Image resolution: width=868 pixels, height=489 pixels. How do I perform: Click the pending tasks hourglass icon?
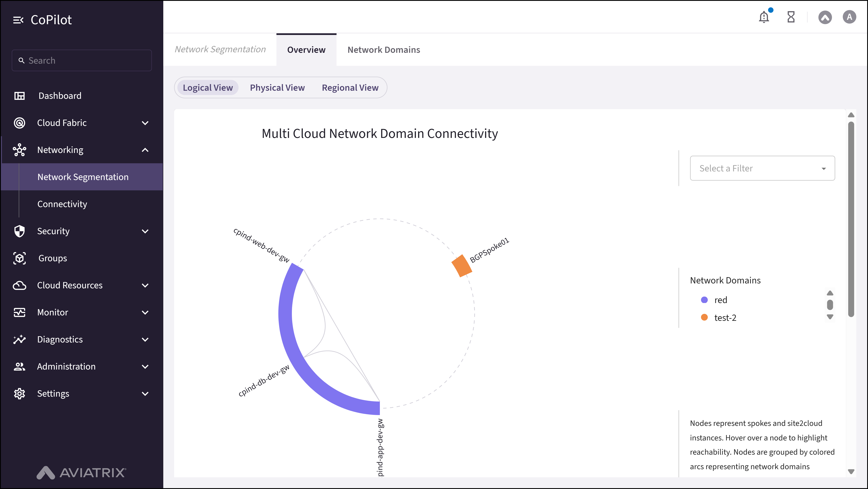[x=791, y=17]
